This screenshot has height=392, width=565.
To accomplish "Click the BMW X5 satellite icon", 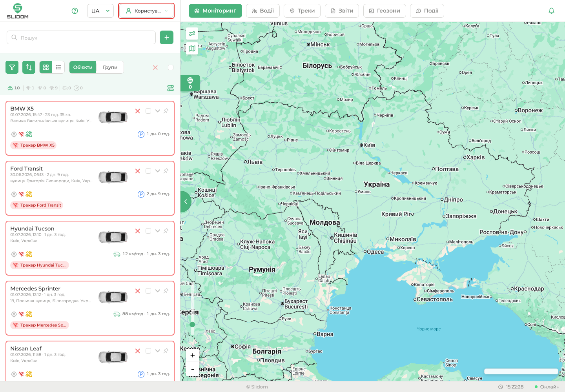I will click(x=29, y=134).
